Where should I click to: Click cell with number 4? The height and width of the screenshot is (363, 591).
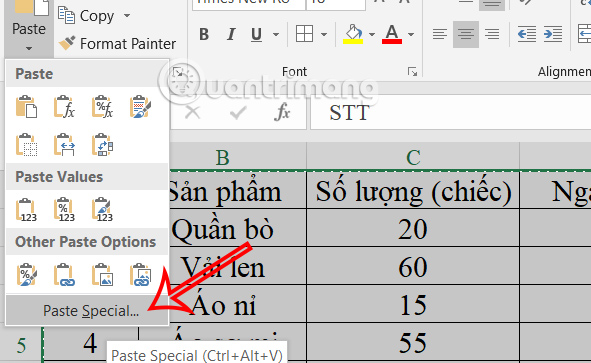(90, 343)
